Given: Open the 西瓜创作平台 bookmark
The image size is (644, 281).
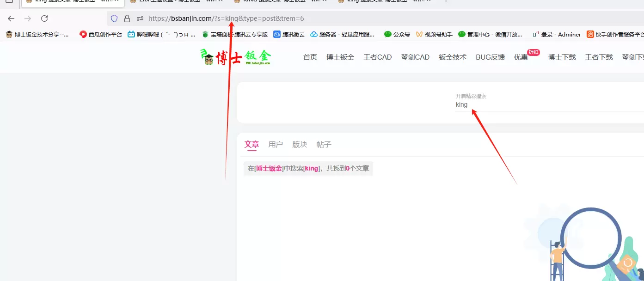Looking at the screenshot, I should tap(101, 34).
